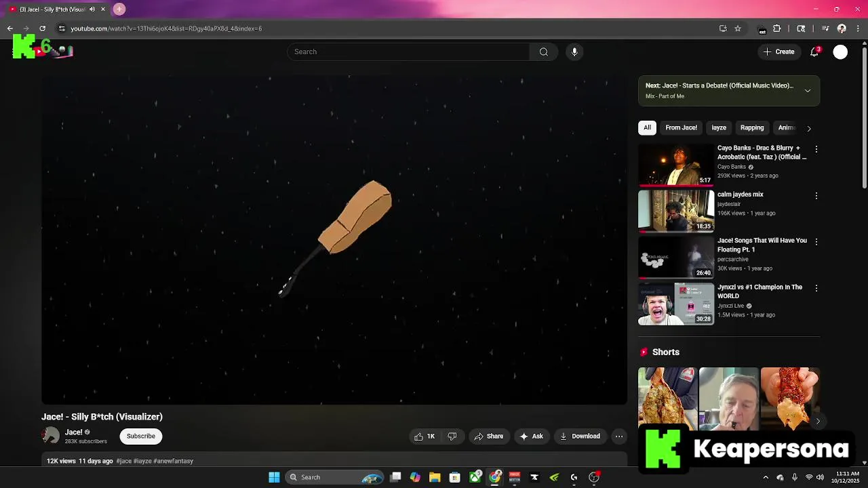Open options for the Jynxzi video
This screenshot has width=868, height=488.
click(x=816, y=288)
